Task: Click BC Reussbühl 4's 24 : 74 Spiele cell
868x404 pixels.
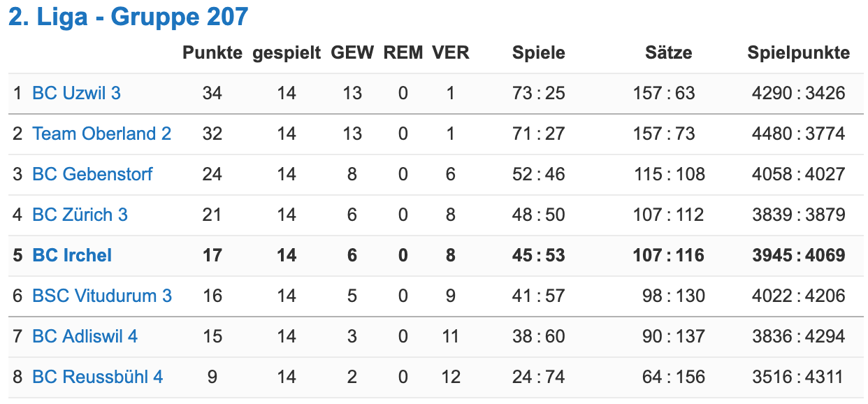Action: (538, 377)
